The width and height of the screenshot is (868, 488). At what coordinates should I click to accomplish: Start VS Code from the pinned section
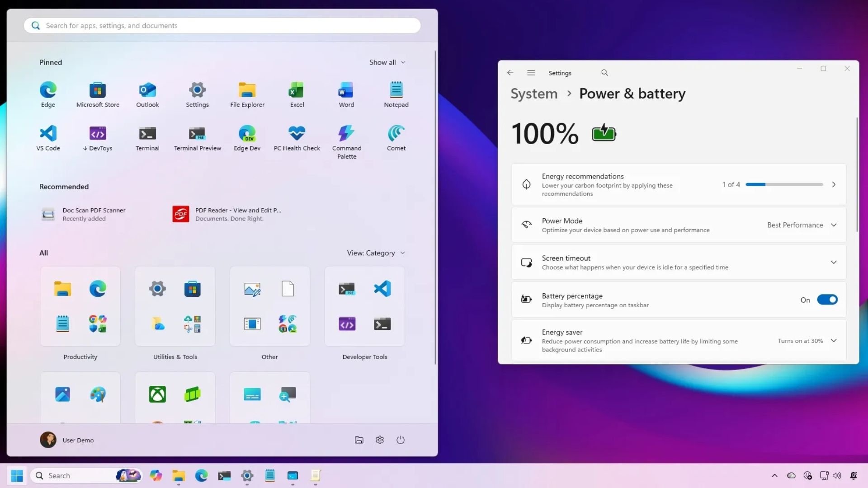click(48, 138)
